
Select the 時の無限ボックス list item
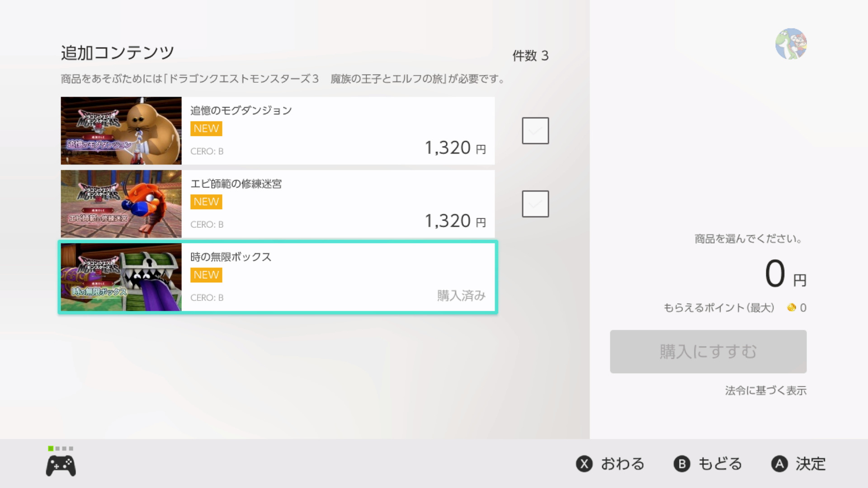[x=316, y=277]
